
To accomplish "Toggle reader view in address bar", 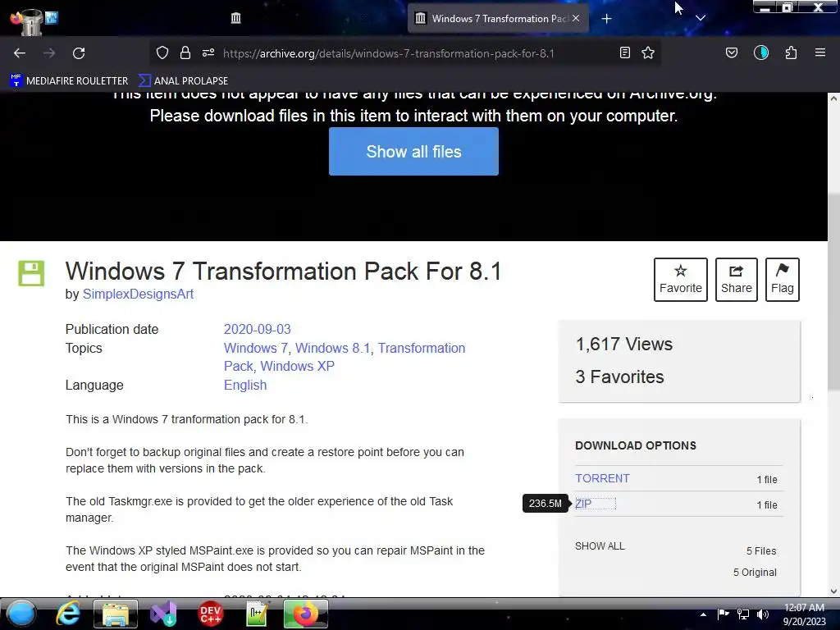I will pyautogui.click(x=624, y=52).
